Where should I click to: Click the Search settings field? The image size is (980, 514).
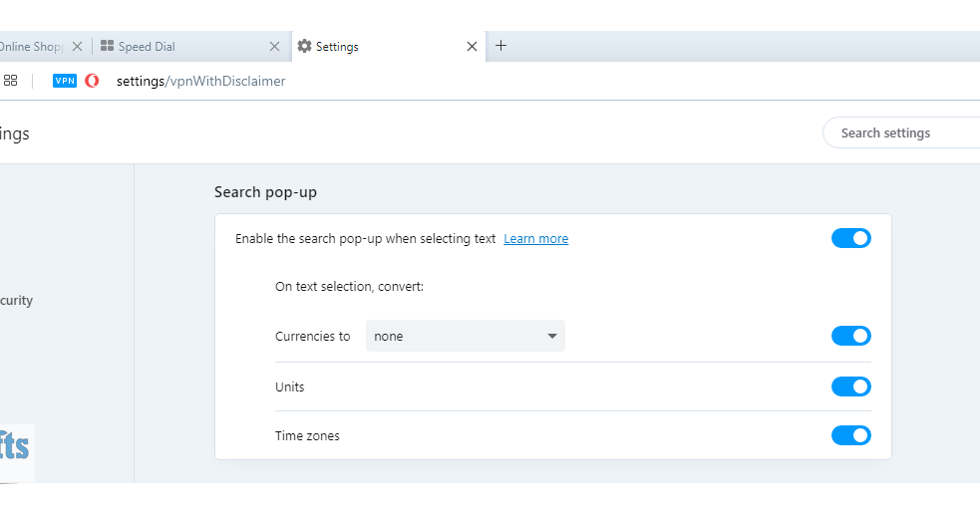coord(902,132)
